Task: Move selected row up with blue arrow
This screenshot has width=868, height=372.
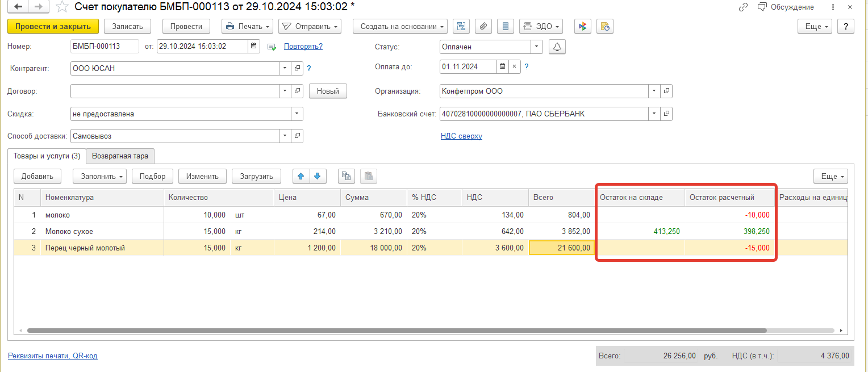Action: pos(301,176)
